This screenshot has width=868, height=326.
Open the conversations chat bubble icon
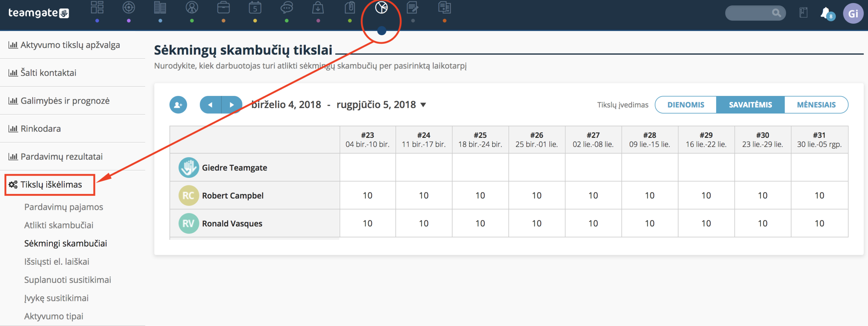pyautogui.click(x=287, y=7)
